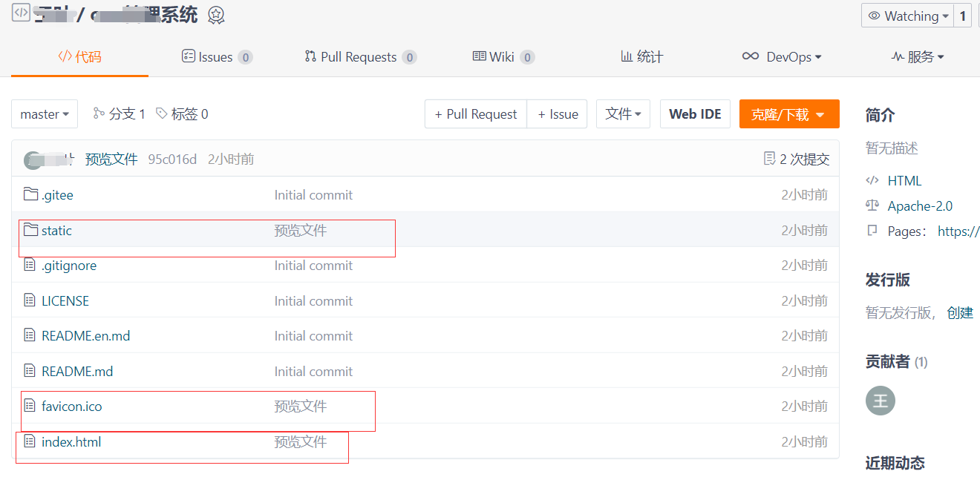
Task: Click the Pull Requests merge icon
Action: pos(310,56)
